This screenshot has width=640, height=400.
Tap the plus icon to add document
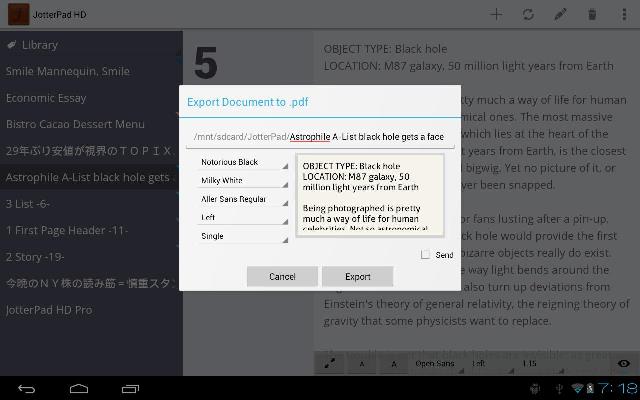[496, 15]
